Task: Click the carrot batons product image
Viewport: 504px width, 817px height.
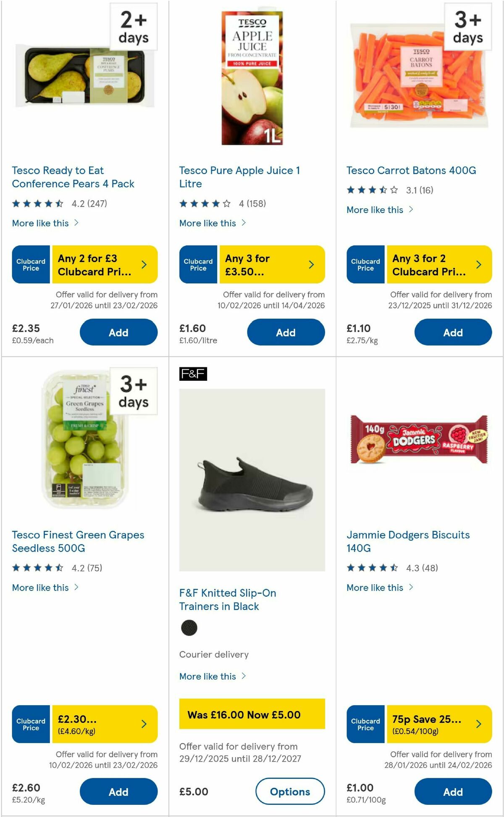Action: tap(419, 76)
